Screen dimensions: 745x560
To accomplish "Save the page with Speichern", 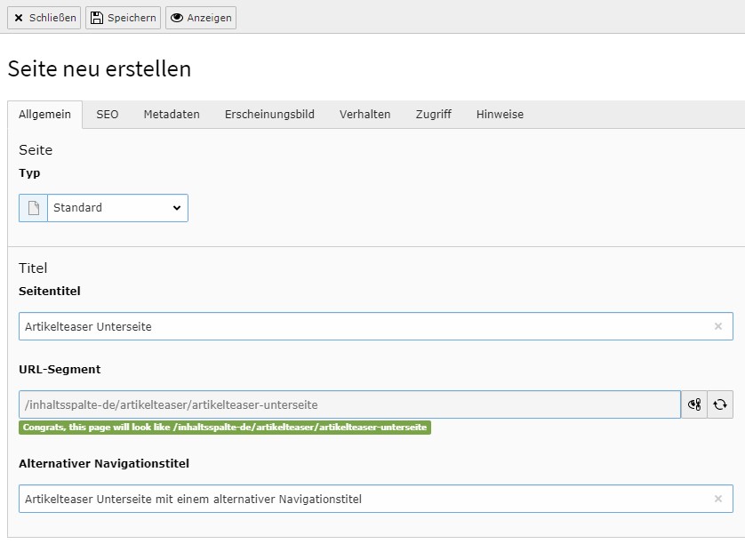I will 123,18.
